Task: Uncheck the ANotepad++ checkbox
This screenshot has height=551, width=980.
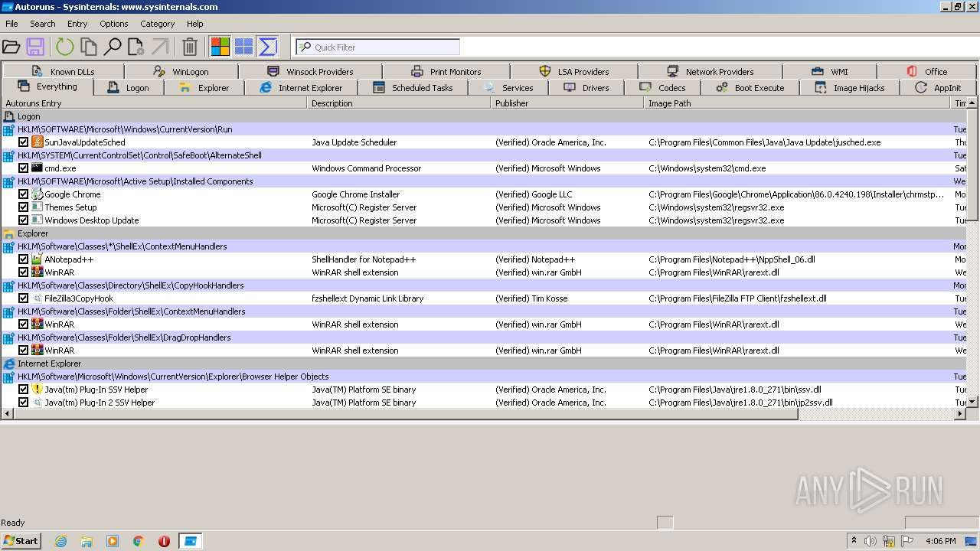Action: (24, 259)
